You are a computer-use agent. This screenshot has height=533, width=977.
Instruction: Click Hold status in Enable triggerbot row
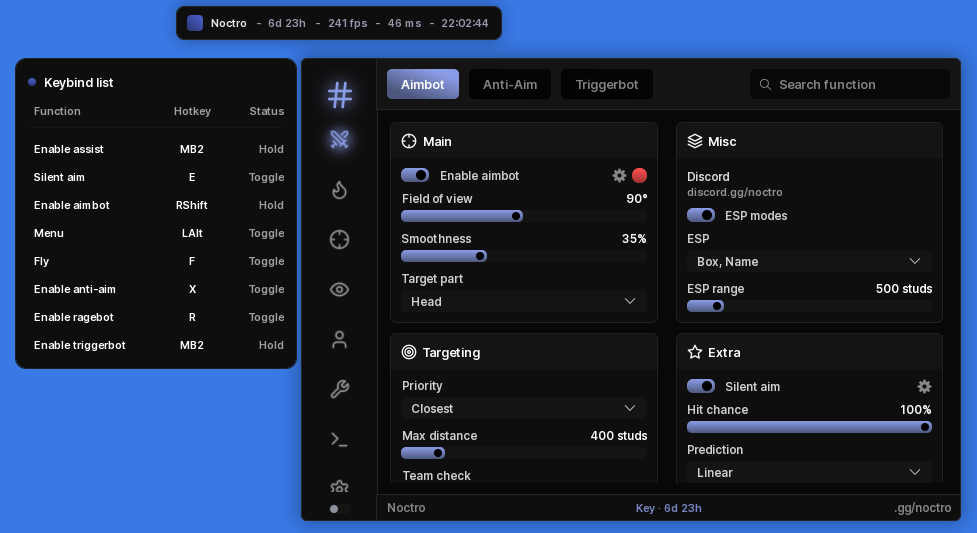pos(271,345)
